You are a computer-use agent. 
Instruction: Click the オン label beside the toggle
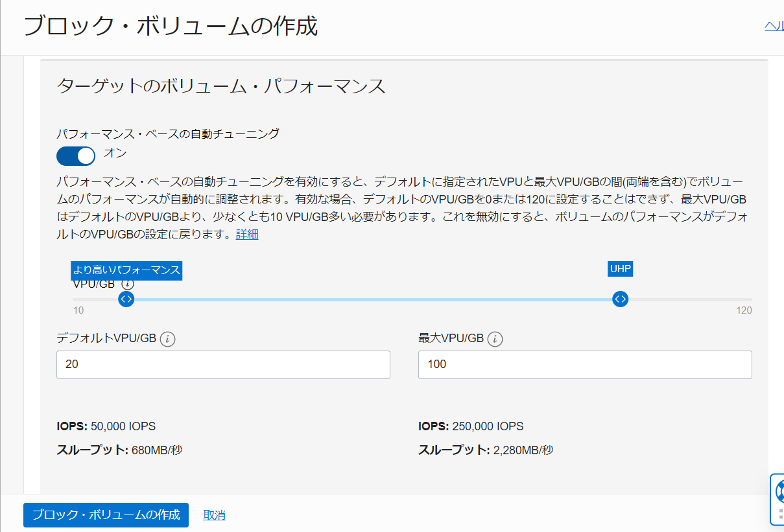coord(115,154)
